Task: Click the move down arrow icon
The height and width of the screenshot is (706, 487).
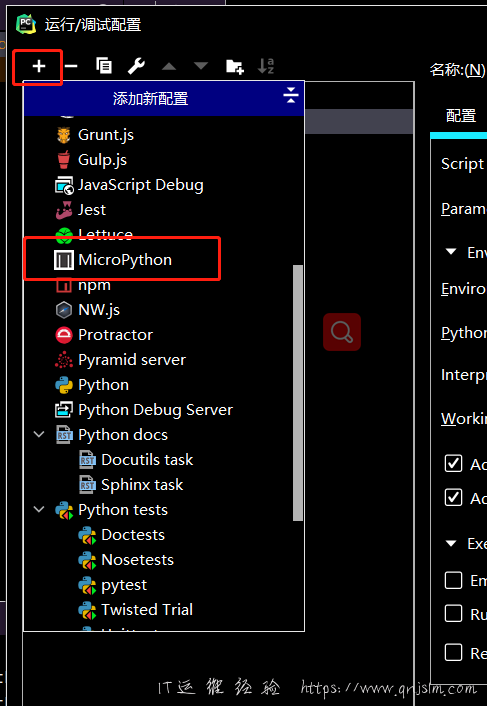Action: tap(201, 67)
